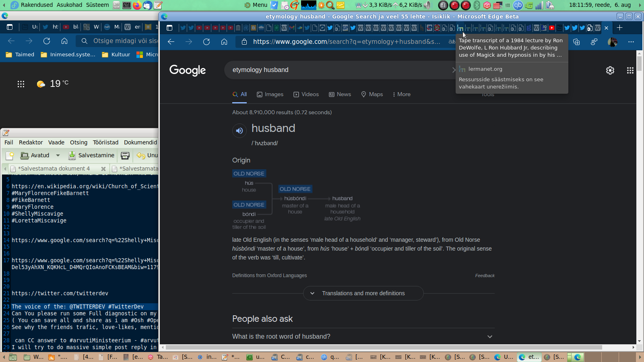Screen dimensions: 644x362
Task: Open the Tööriistad menu in text editor
Action: point(105,142)
